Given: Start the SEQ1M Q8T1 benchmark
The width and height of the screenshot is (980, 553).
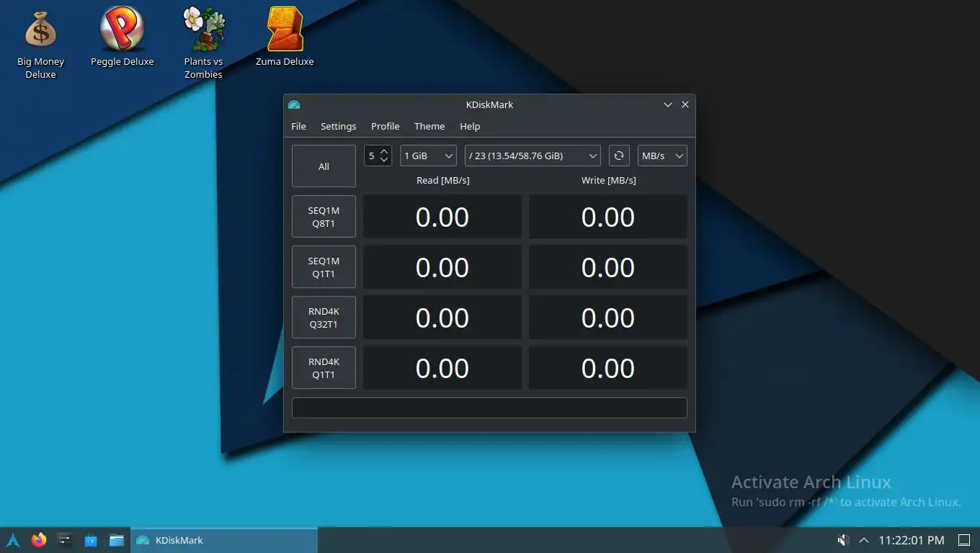Looking at the screenshot, I should tap(324, 217).
